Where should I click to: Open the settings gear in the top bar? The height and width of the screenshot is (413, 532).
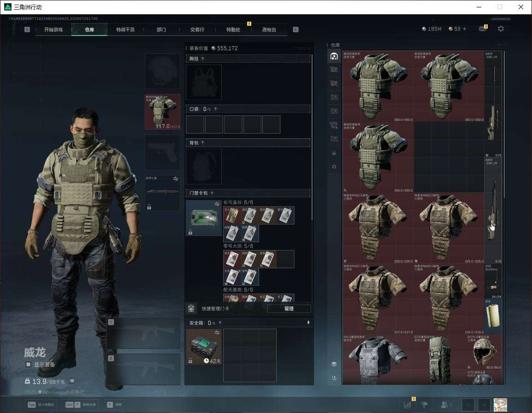tap(501, 29)
